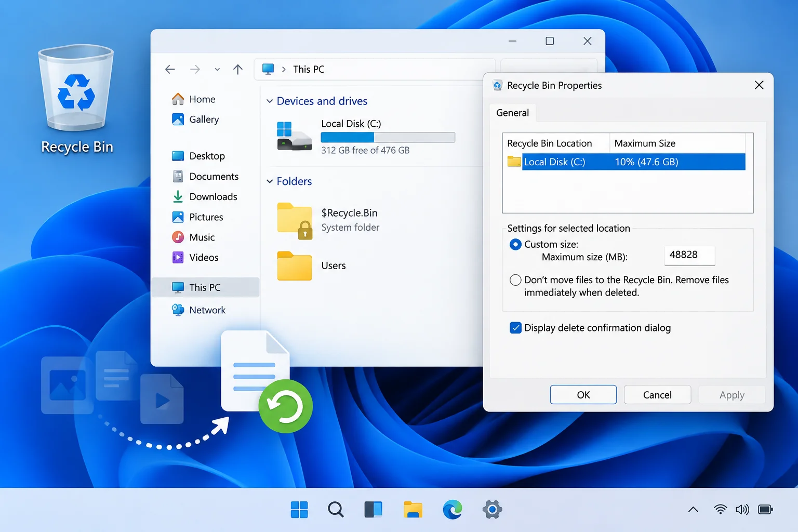This screenshot has width=798, height=532.
Task: Click the Videos sidebar icon
Action: tap(178, 258)
